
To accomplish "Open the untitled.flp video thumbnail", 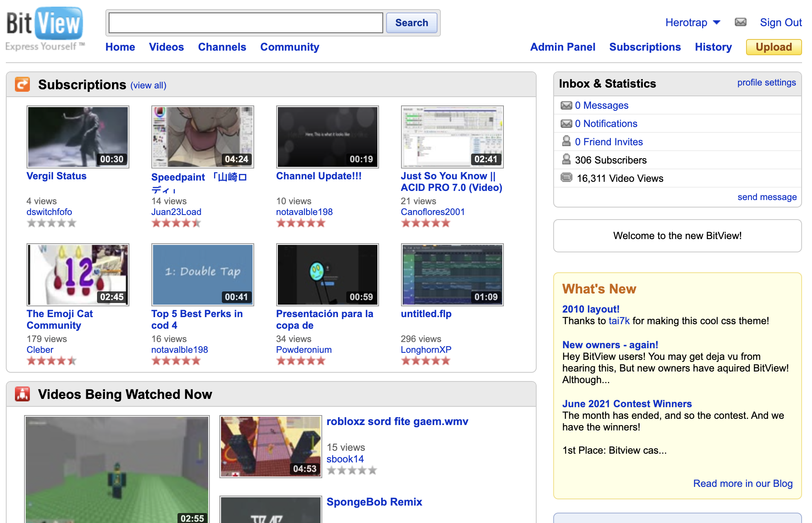I will coord(452,275).
